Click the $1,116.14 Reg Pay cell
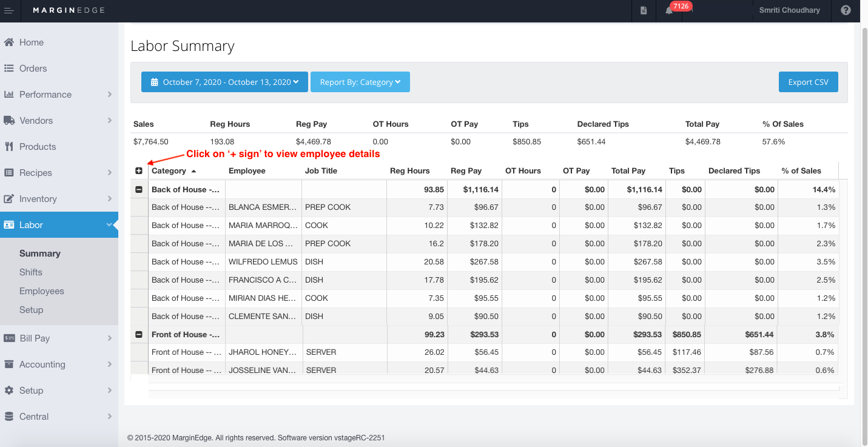Viewport: 868px width, 447px height. (475, 190)
